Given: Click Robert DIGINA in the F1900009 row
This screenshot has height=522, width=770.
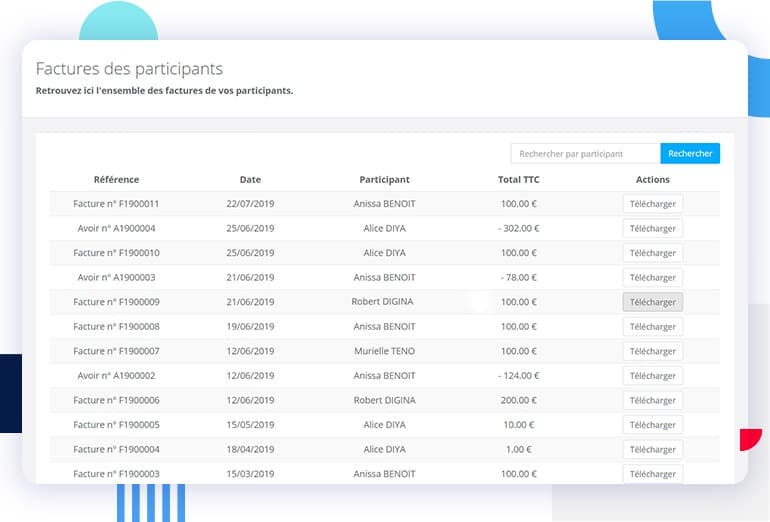Looking at the screenshot, I should coord(384,302).
